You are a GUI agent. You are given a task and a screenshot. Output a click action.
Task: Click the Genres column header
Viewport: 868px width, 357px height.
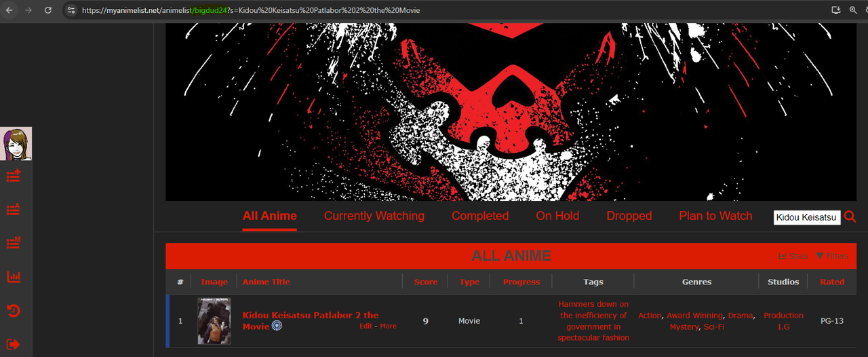[x=696, y=282]
